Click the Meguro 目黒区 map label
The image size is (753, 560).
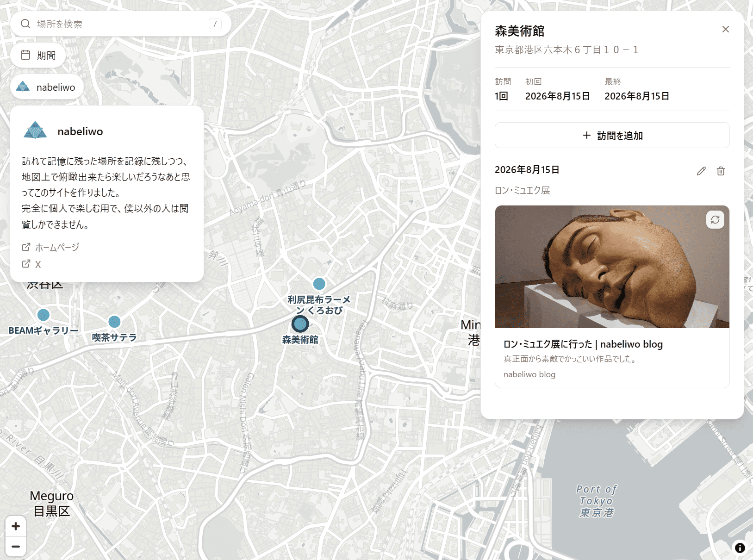point(52,504)
